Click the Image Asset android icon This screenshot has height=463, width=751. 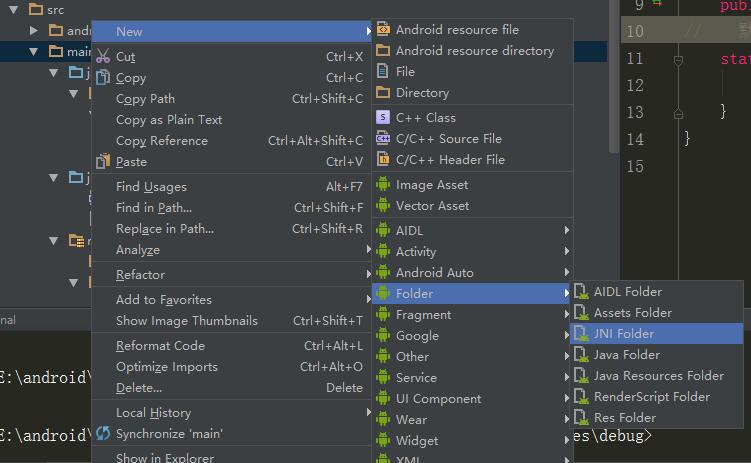[x=383, y=184]
